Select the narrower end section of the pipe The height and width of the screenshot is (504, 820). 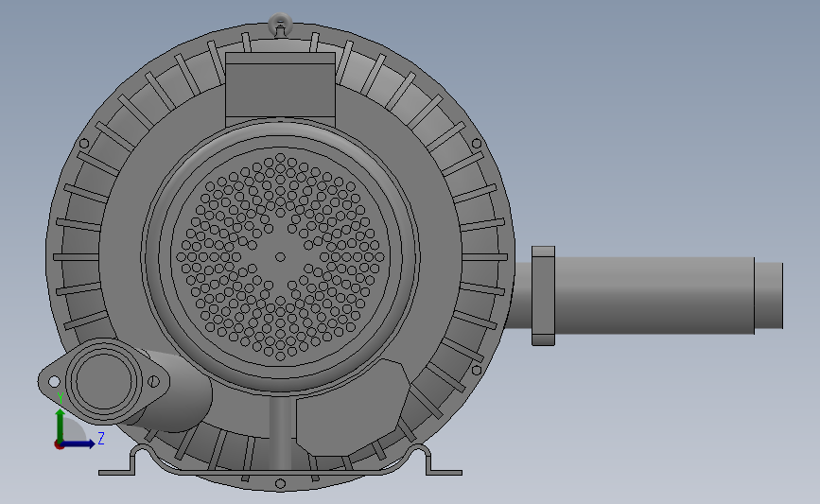point(769,295)
